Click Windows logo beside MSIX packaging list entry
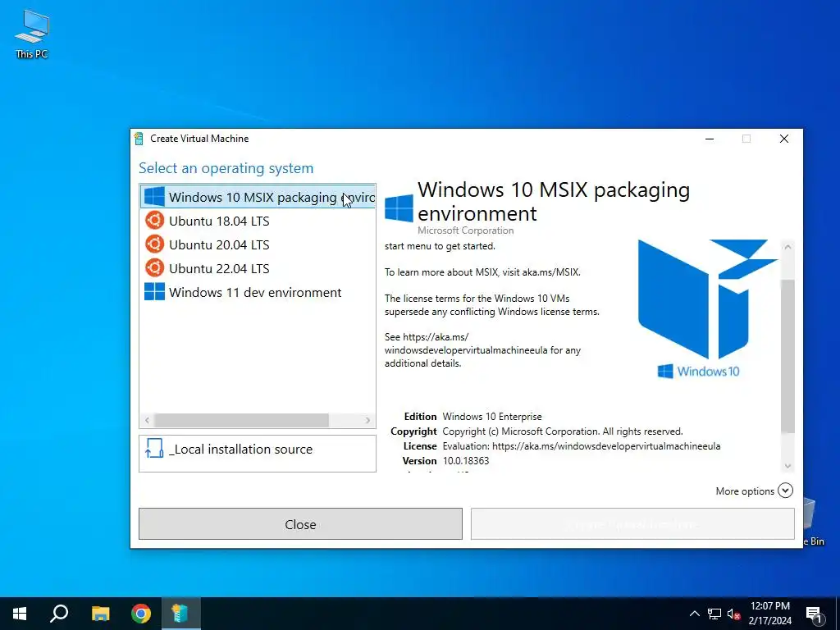Screen dimensions: 840x630 (154, 197)
